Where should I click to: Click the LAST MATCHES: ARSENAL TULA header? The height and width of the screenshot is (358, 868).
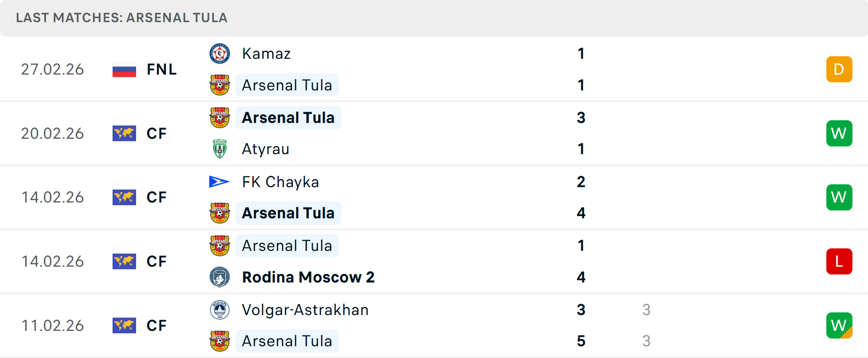121,18
